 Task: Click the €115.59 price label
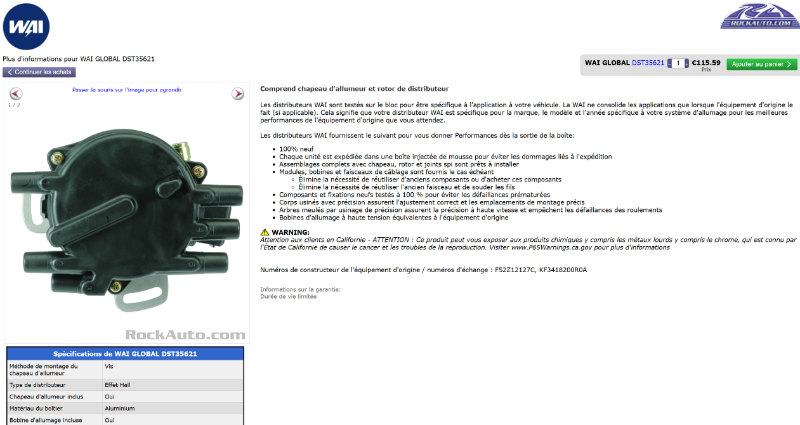(x=706, y=63)
